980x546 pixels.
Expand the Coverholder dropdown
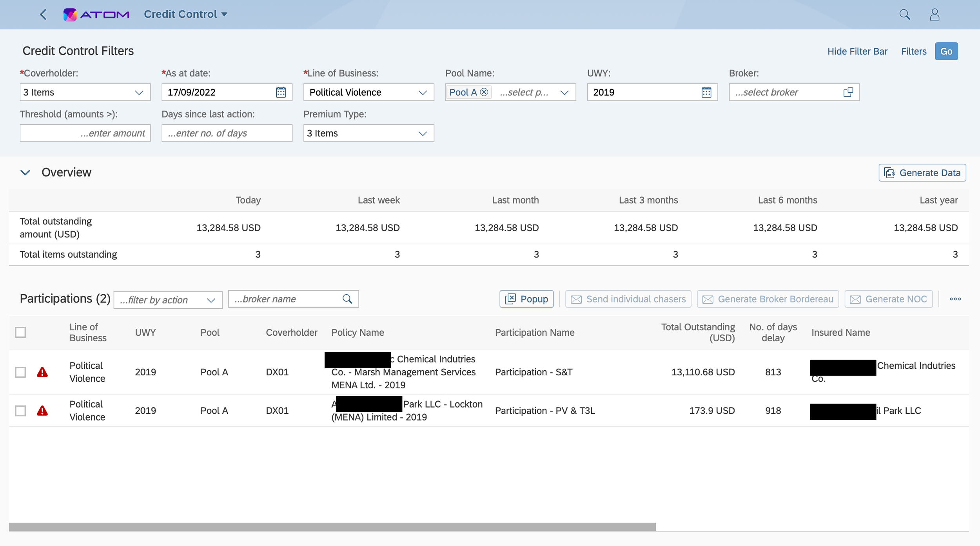139,93
